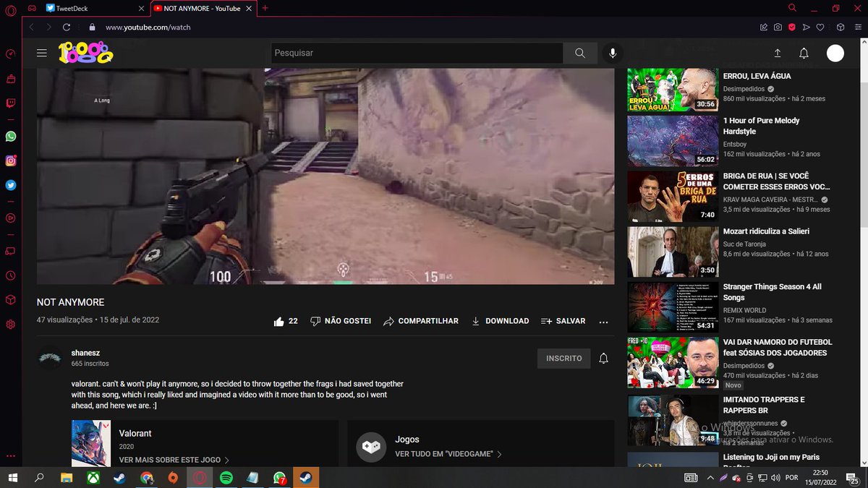
Task: Open the taskbar clock showing 22:50
Action: 820,478
